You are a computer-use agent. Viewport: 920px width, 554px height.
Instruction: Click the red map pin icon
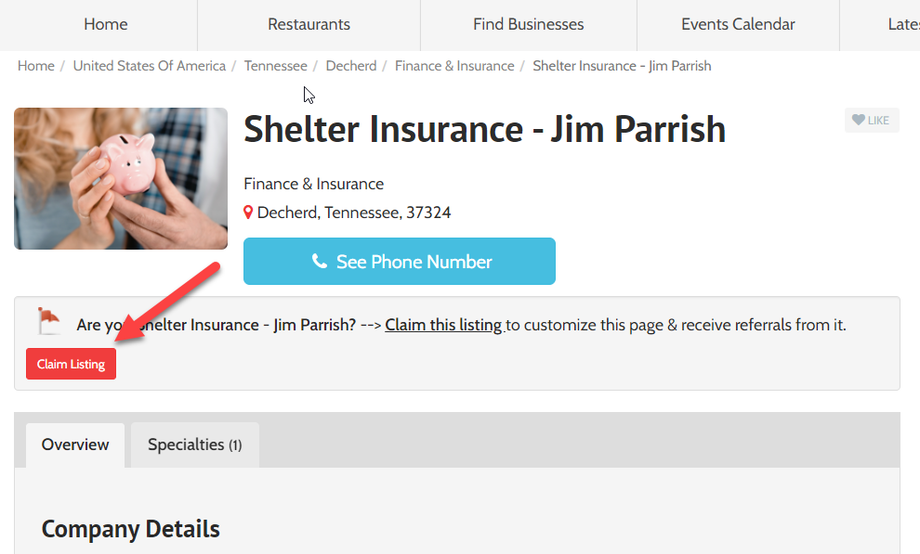(249, 213)
